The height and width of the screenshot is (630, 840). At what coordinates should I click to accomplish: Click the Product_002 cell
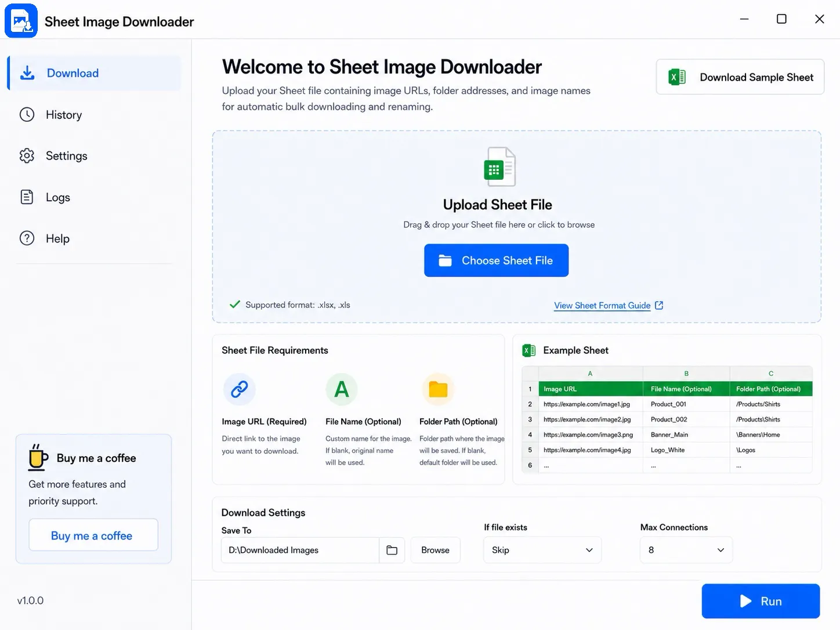[x=686, y=419]
